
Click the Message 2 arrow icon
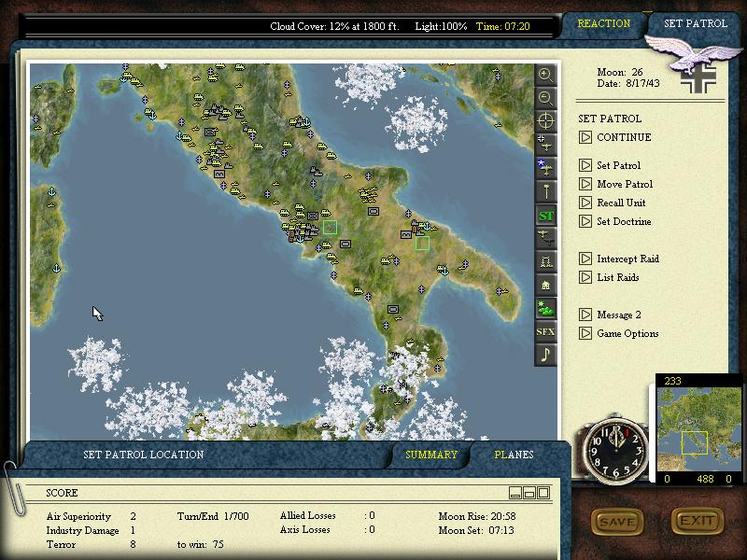coord(585,315)
